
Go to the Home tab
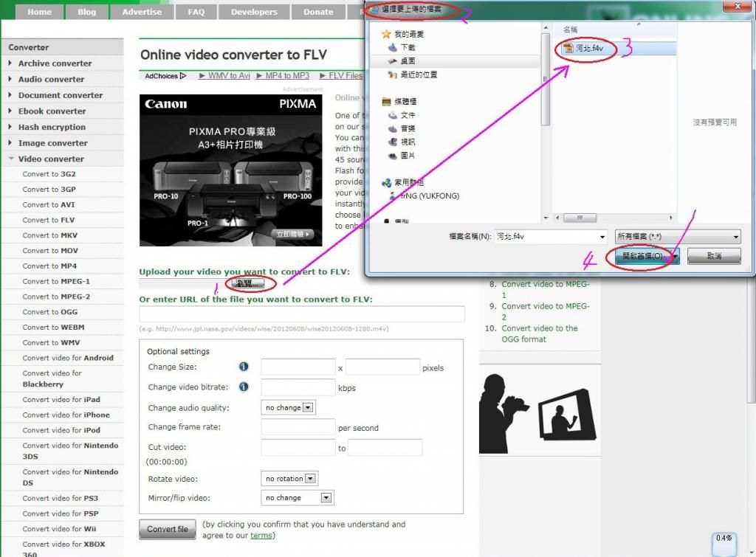[x=40, y=12]
